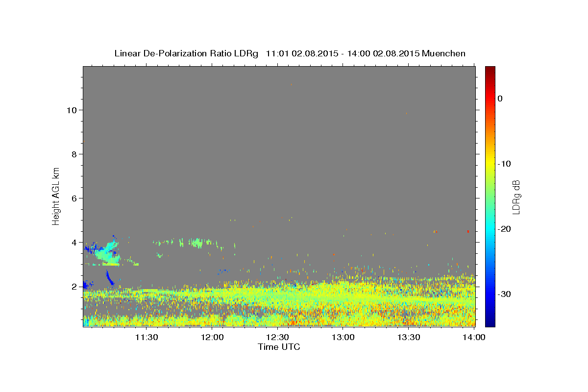Image resolution: width=588 pixels, height=392 pixels.
Task: Click the height tick label 2
Action: (x=73, y=286)
